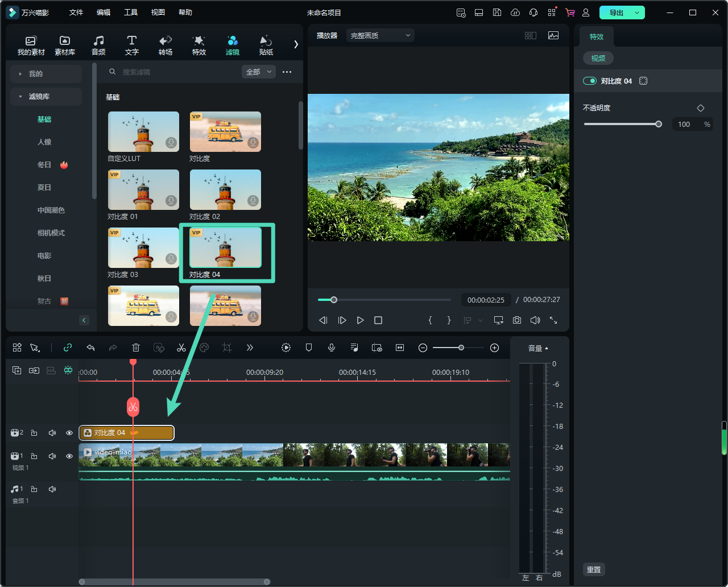Image resolution: width=728 pixels, height=587 pixels.
Task: Click the voiceover microphone icon
Action: click(x=332, y=348)
